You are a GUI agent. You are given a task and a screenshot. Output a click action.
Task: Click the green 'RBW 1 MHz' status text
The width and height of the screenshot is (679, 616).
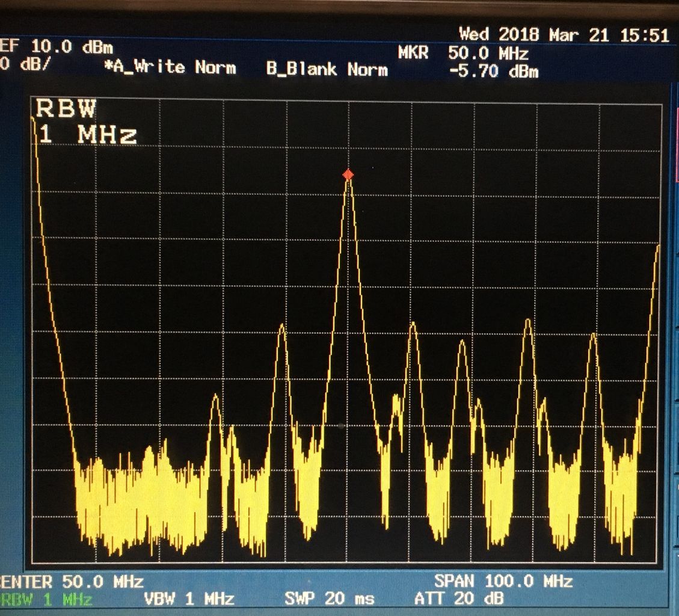coord(46,600)
